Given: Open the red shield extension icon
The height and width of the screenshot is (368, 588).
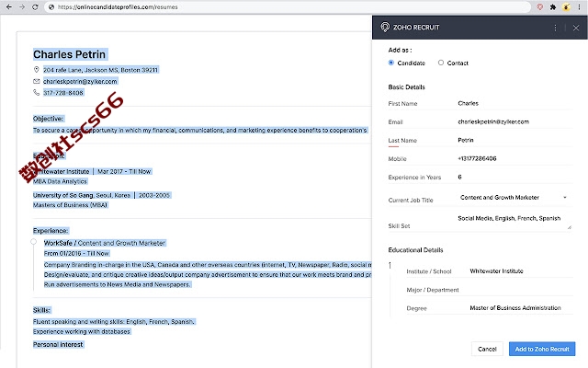Looking at the screenshot, I should click(540, 6).
